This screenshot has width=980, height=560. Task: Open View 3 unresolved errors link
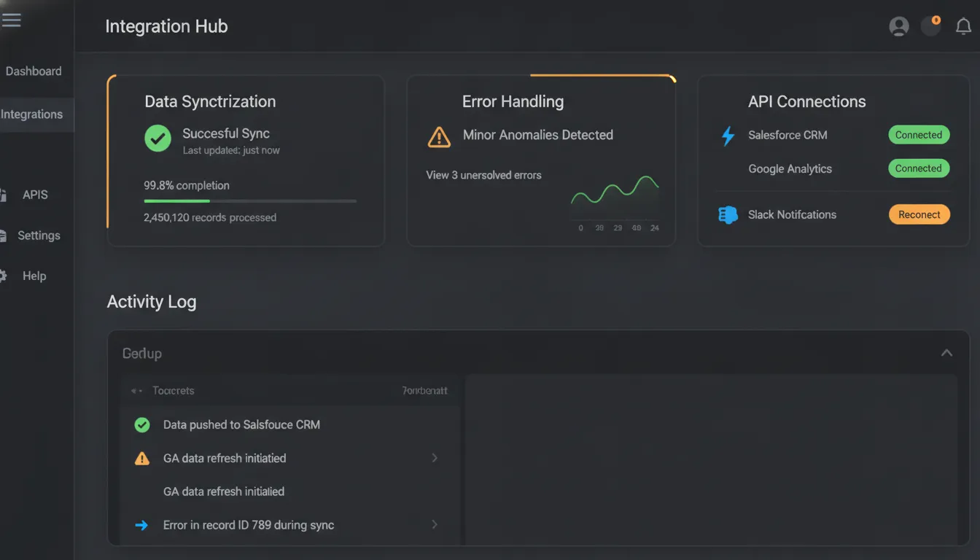tap(483, 175)
